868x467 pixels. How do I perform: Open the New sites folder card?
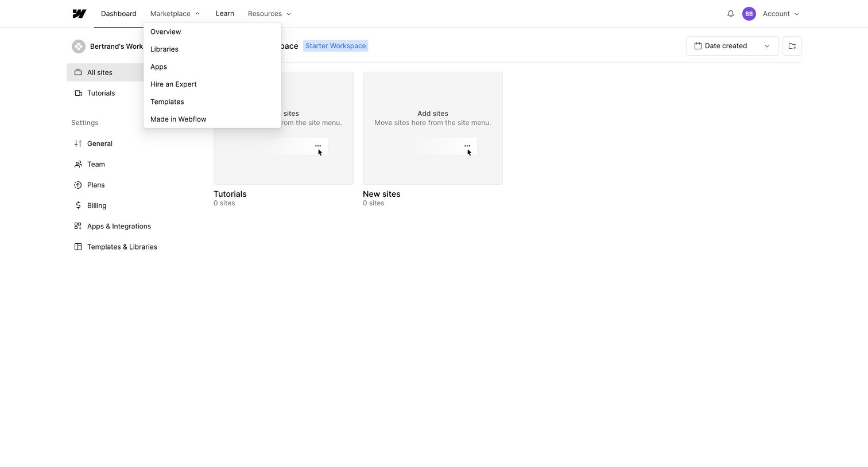[433, 128]
